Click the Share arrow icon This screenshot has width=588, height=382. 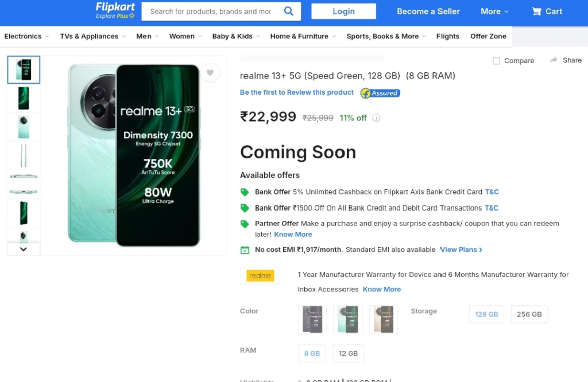pyautogui.click(x=554, y=60)
